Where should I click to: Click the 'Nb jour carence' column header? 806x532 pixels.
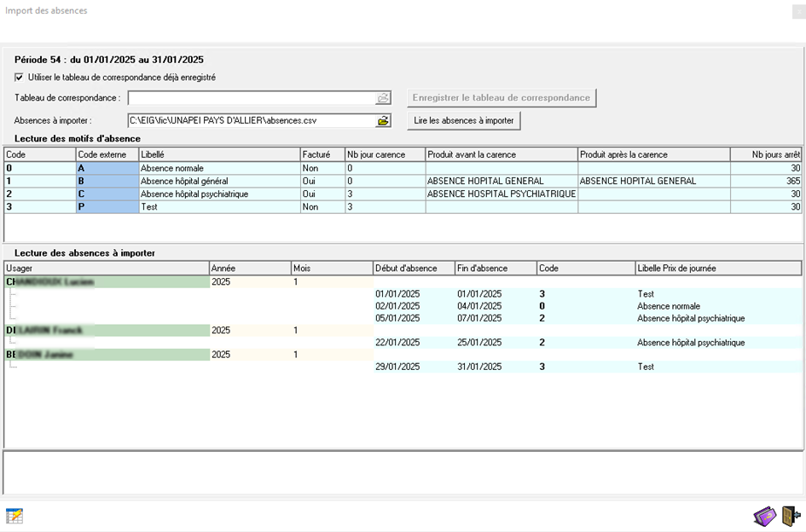coord(386,154)
